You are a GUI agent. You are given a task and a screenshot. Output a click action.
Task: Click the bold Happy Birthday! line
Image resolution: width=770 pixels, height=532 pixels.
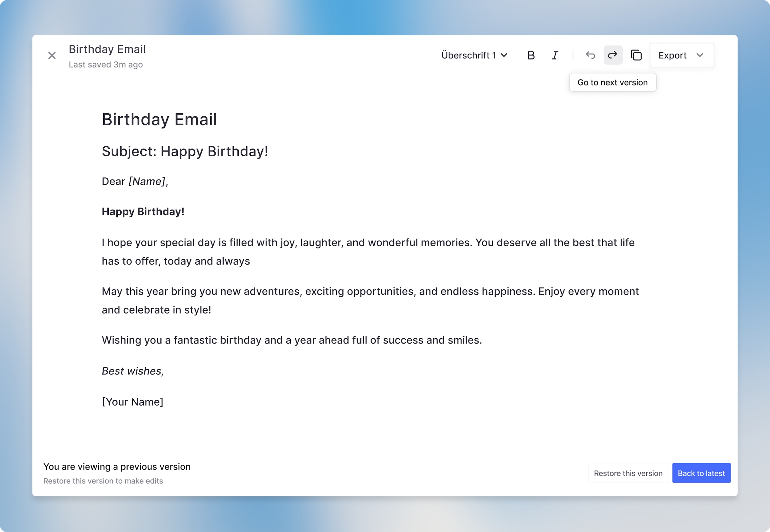tap(143, 212)
